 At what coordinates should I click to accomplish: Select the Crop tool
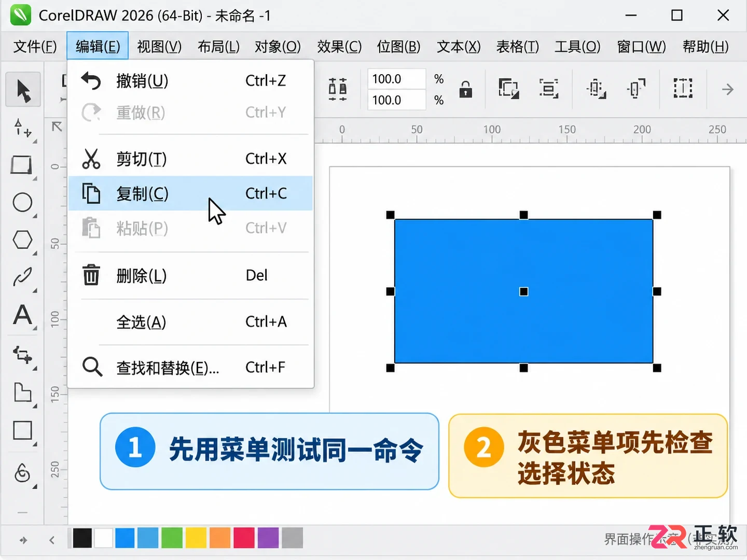[22, 356]
